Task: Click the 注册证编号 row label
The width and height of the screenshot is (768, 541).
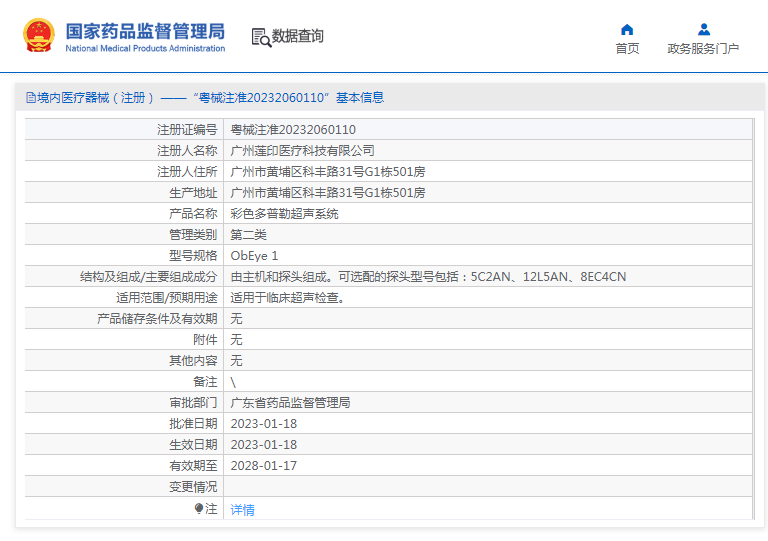Action: tap(187, 130)
